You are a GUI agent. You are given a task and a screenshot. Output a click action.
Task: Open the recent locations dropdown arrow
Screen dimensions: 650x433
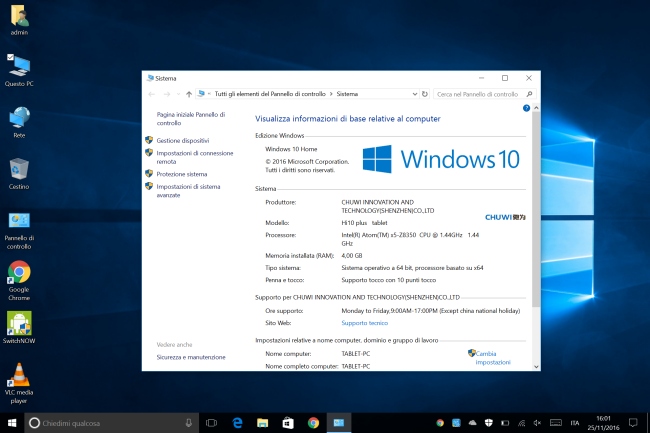pyautogui.click(x=178, y=94)
